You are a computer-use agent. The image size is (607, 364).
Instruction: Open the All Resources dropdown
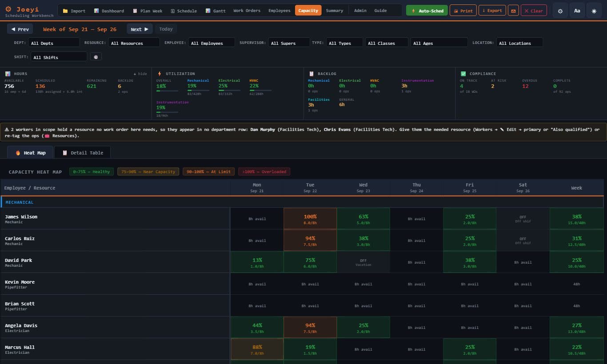[x=134, y=43]
